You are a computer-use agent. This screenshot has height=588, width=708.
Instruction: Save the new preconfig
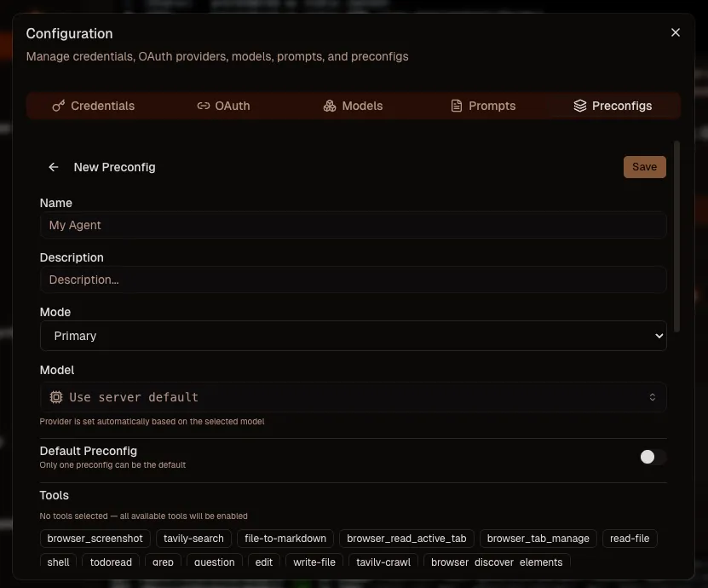[x=644, y=167]
